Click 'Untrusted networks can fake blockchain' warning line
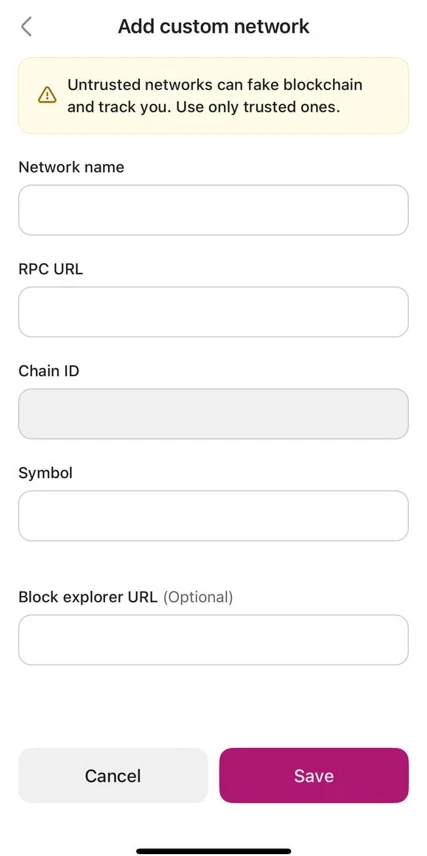 click(215, 85)
